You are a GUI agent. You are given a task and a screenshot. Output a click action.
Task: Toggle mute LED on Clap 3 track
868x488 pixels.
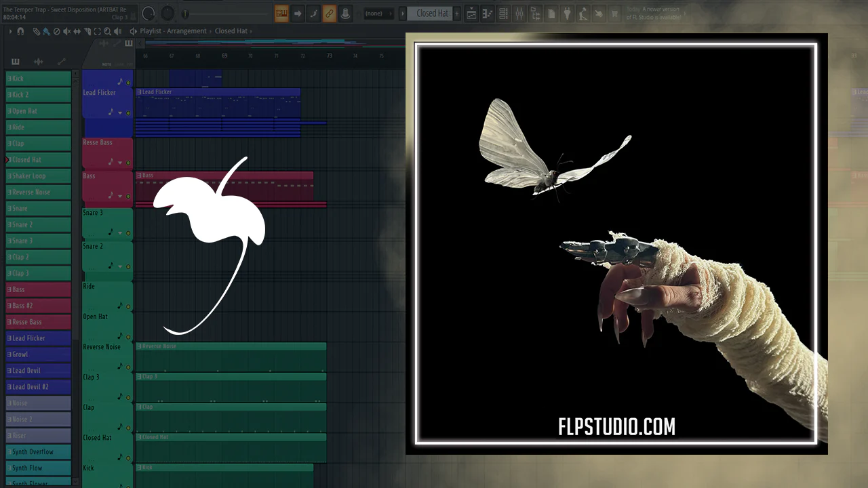(x=128, y=397)
